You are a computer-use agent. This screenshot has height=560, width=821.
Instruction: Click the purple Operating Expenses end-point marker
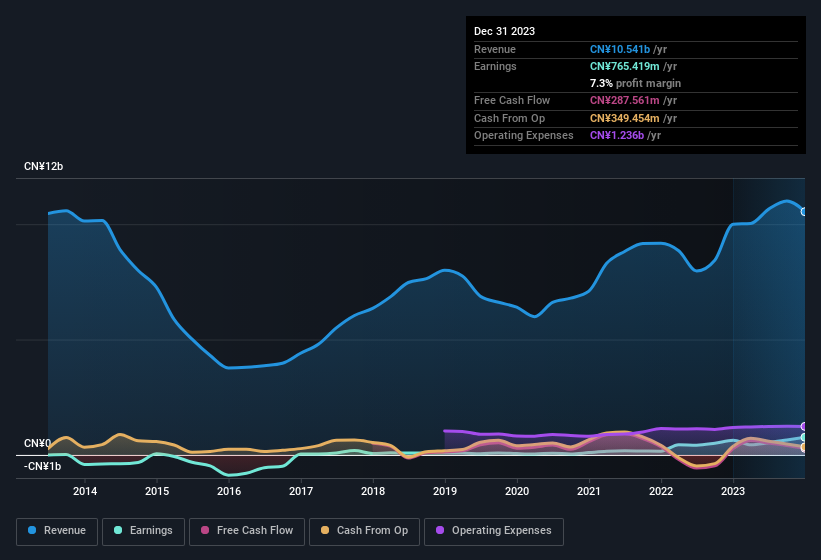804,426
